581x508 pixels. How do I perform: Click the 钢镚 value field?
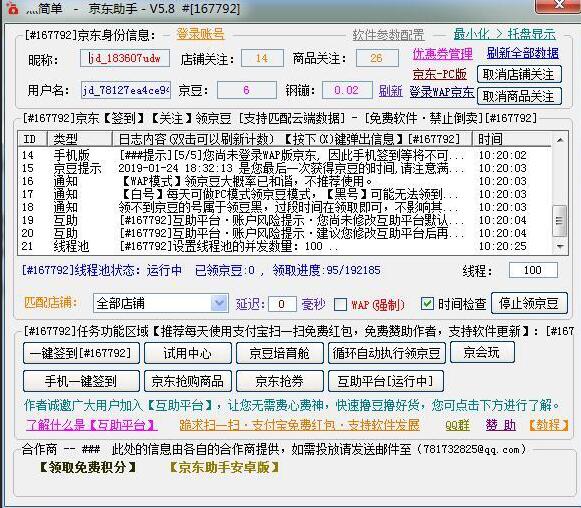point(347,90)
